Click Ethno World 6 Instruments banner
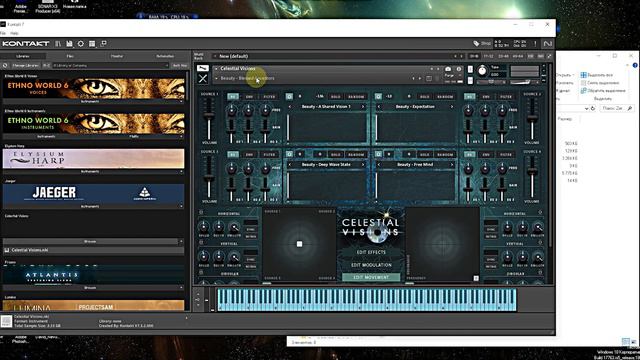The height and width of the screenshot is (360, 640). click(x=93, y=123)
